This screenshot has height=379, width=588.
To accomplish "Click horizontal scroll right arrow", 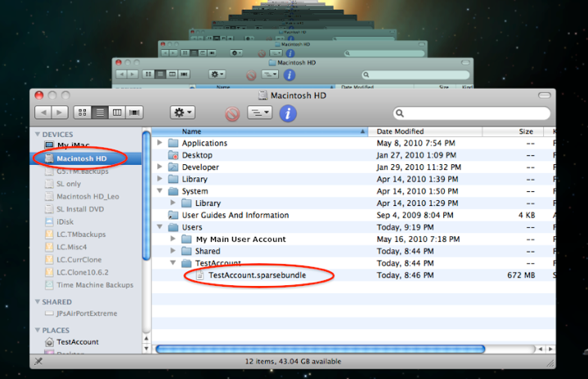I will (550, 349).
